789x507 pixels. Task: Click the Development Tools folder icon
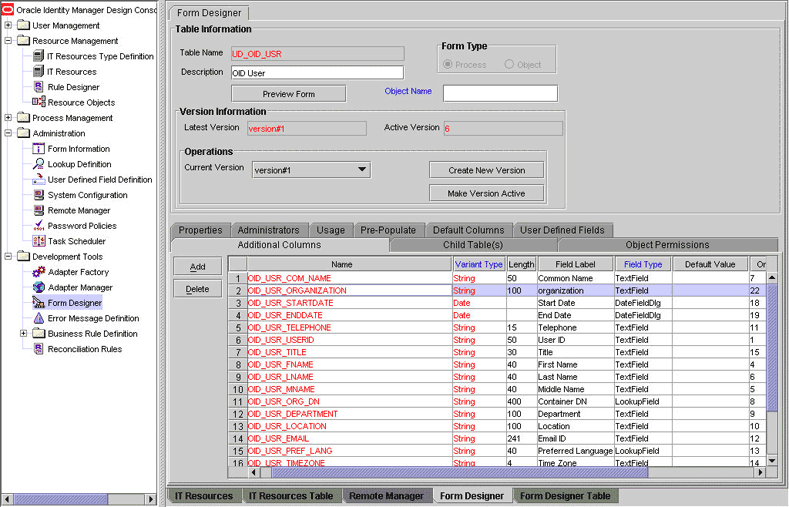24,256
